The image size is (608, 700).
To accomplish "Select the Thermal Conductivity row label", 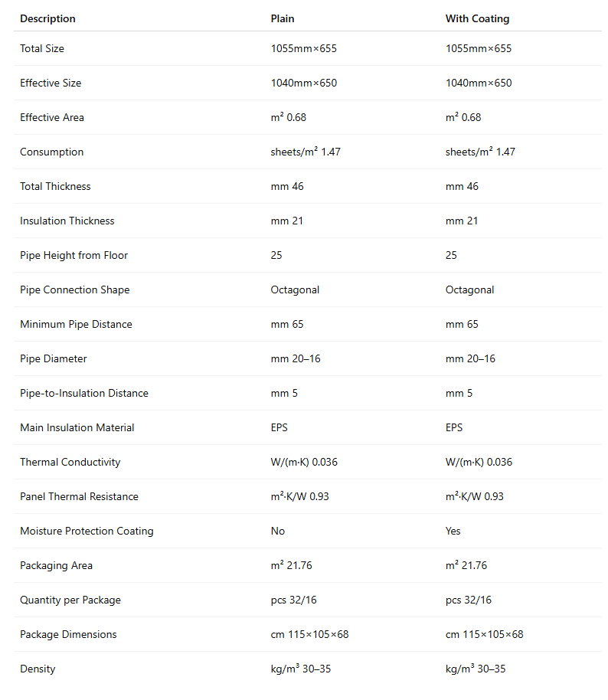I will click(x=72, y=462).
